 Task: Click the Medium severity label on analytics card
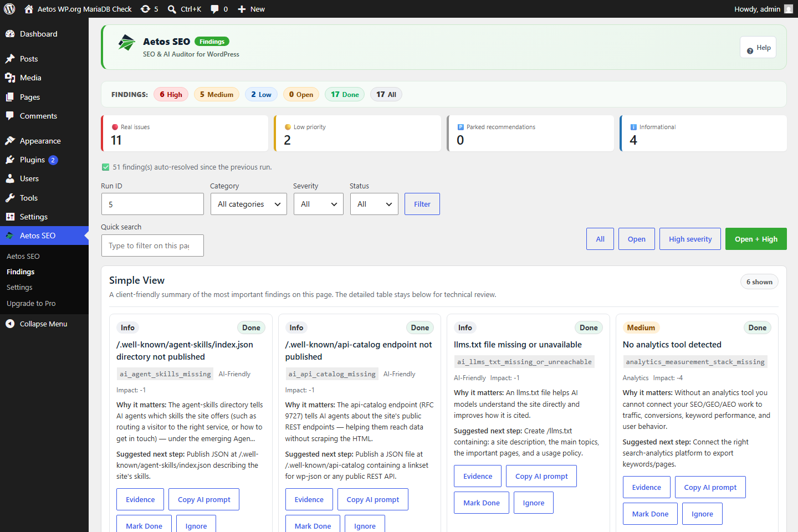pyautogui.click(x=641, y=328)
